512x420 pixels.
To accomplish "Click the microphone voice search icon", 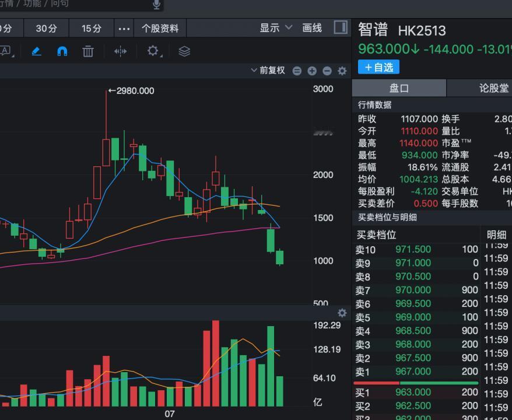I will 157,4.
